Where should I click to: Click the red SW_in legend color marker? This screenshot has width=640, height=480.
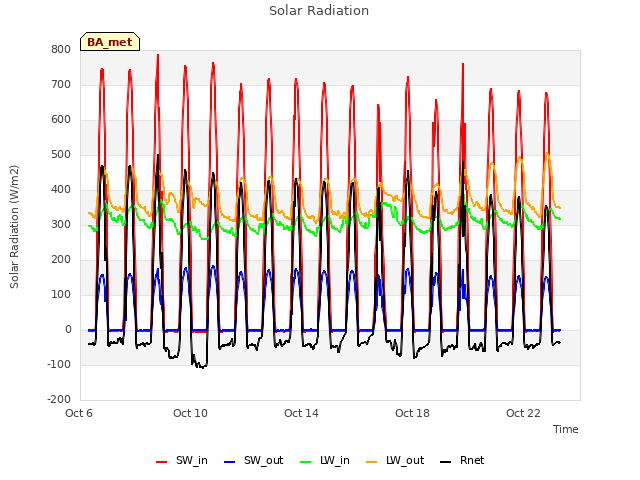click(162, 462)
